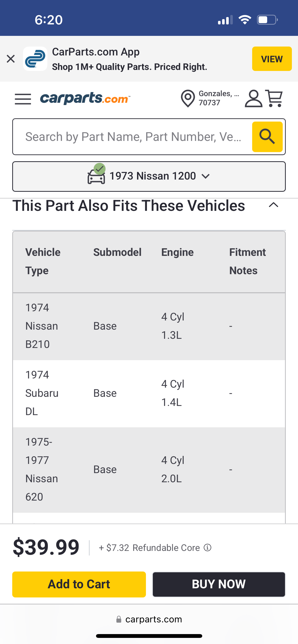Collapse This Part Also Fits These Vehicles
This screenshot has width=298, height=644.
point(273,205)
